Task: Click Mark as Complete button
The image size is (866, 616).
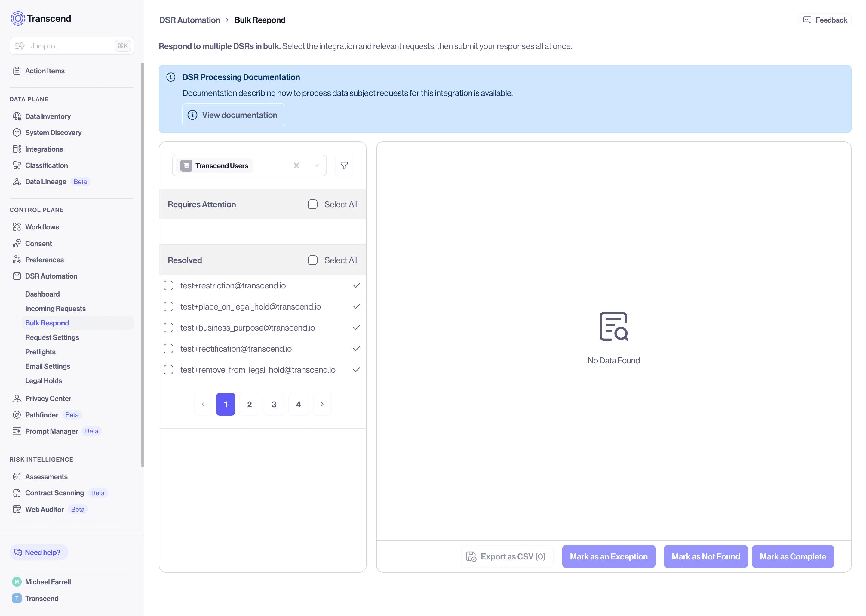Action: 793,556
